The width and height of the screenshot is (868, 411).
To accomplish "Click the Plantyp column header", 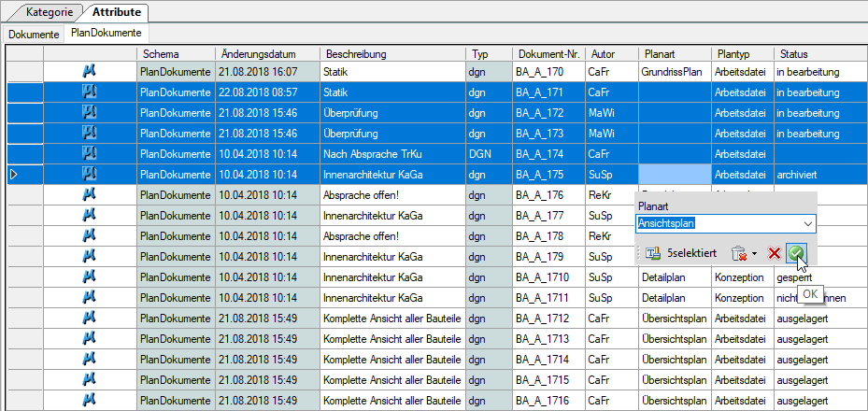I will click(743, 53).
